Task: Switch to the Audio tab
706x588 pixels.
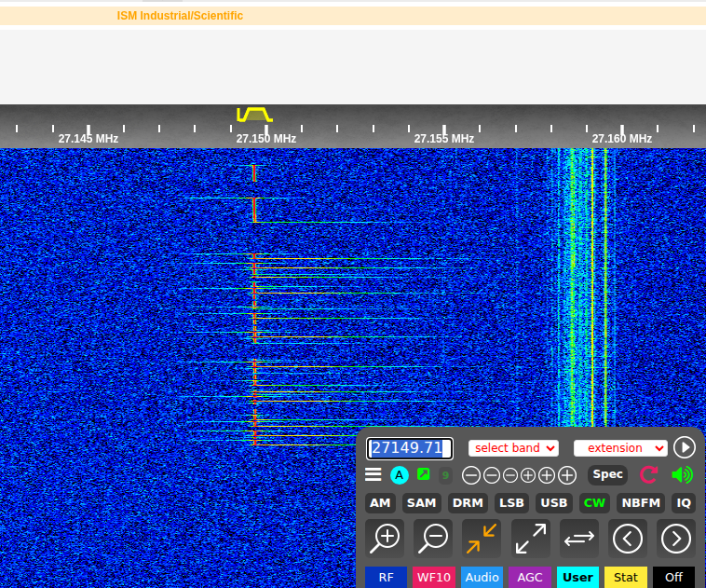Action: (482, 577)
